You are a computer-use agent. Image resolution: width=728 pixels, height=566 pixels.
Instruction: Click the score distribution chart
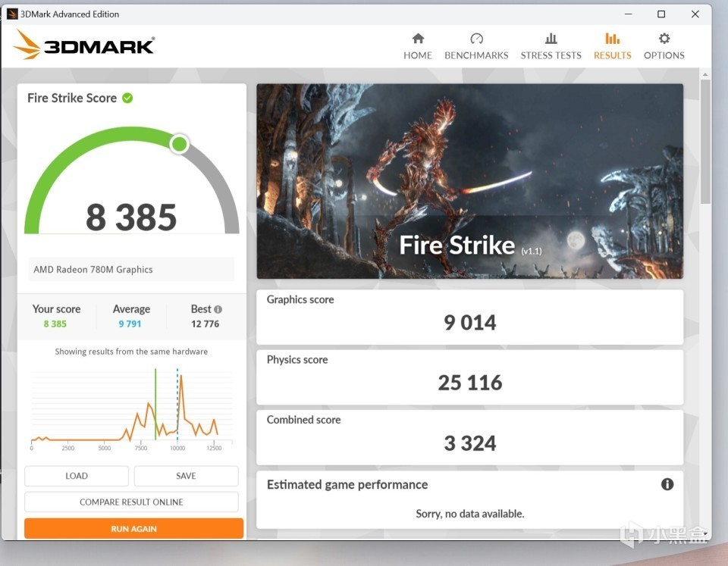[131, 408]
